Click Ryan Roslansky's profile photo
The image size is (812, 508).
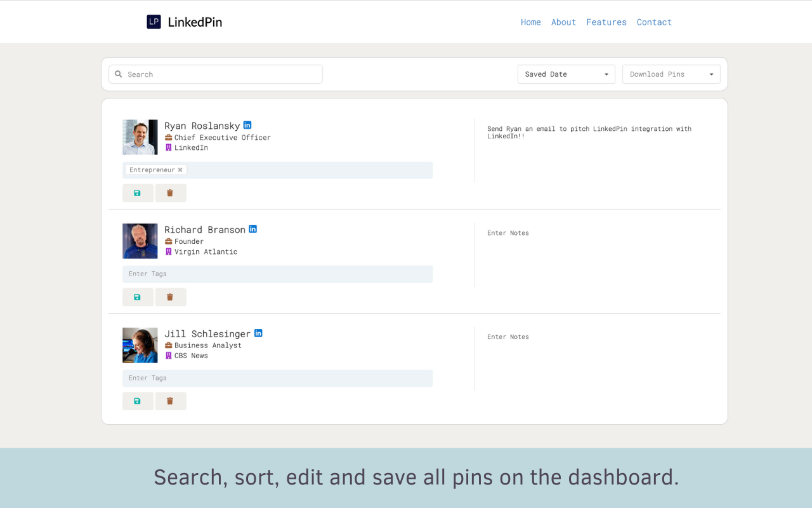[x=140, y=137]
